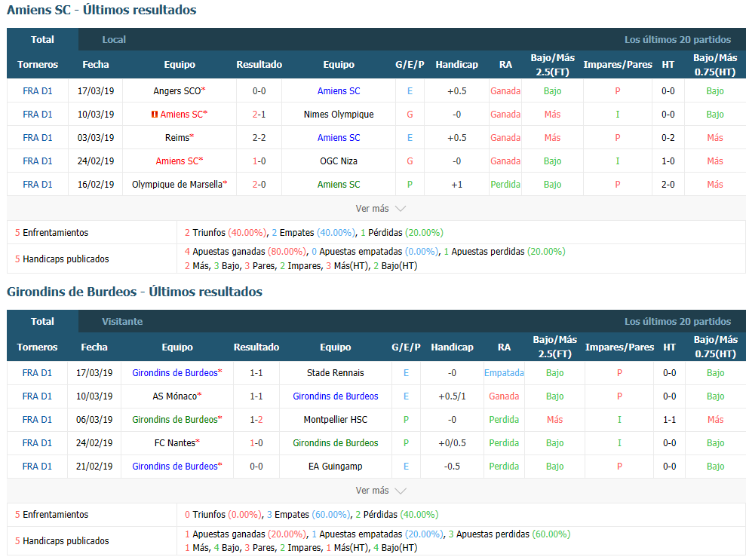Open Reims team link
The width and height of the screenshot is (746, 560).
(x=177, y=137)
